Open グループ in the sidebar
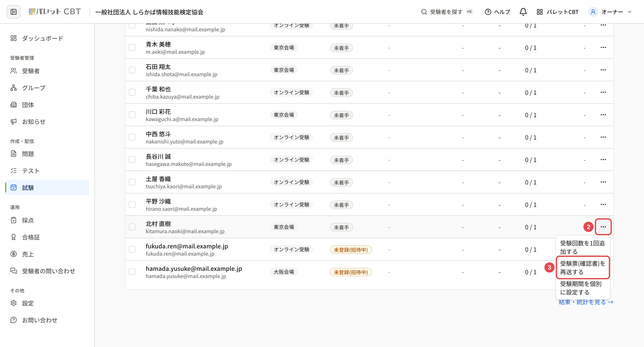 tap(47, 88)
